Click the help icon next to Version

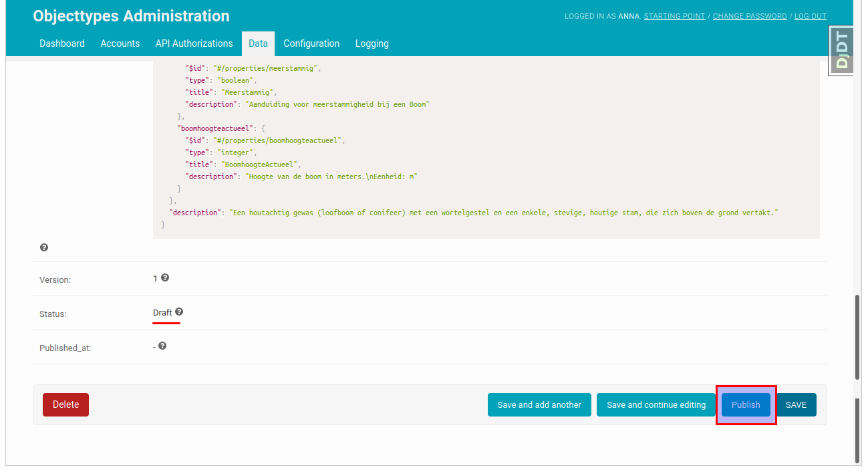coord(165,277)
